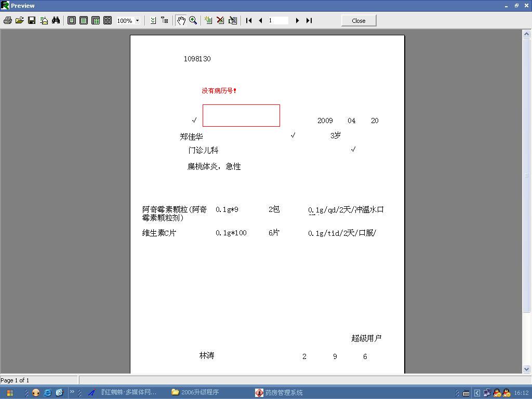The height and width of the screenshot is (399, 532).
Task: Open a report file with the folder icon
Action: coord(20,20)
